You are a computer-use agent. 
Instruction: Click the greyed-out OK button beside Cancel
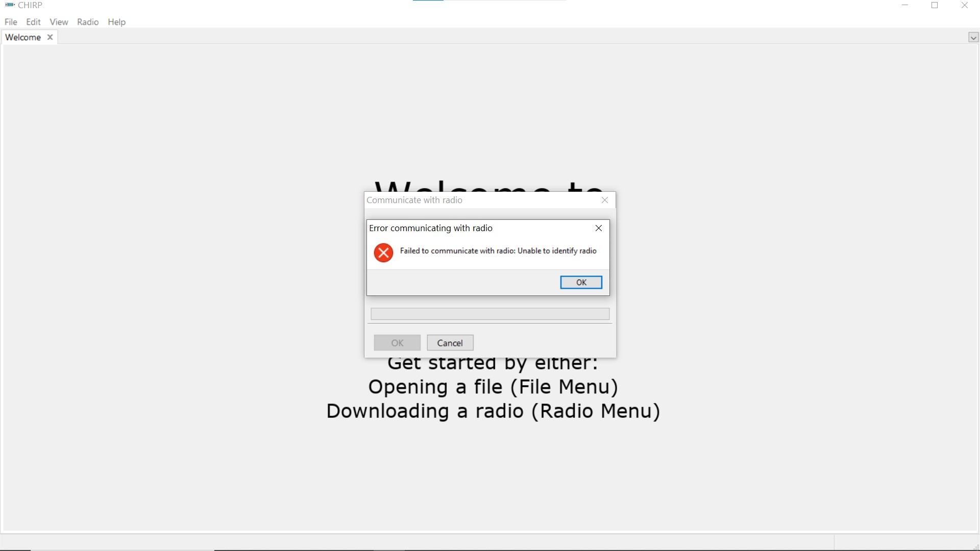[x=397, y=343]
